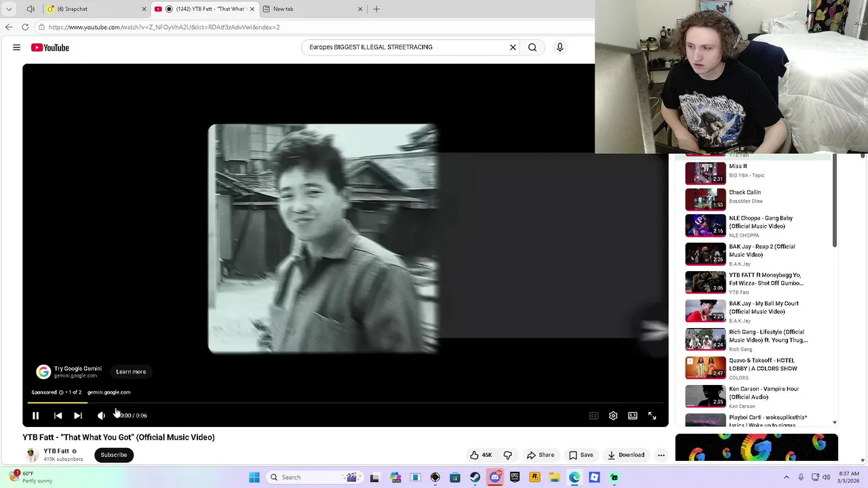Pause the video playback
The height and width of the screenshot is (488, 868).
coord(35,415)
